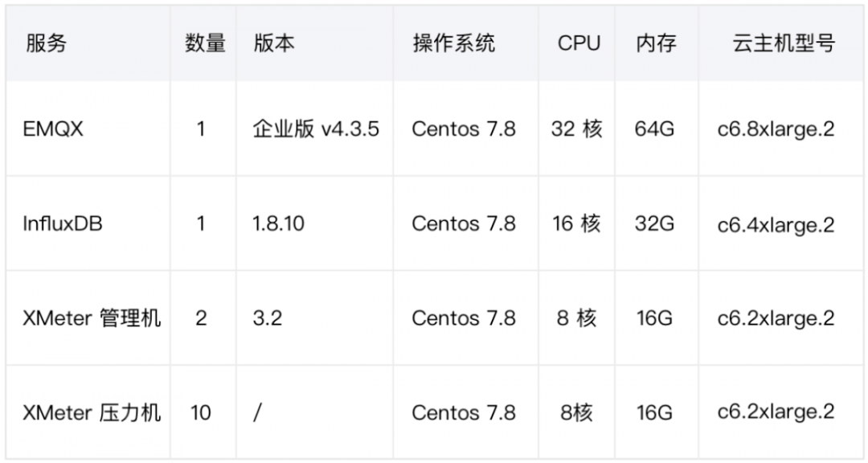Click the c6.8xlarge.2 host type cell
The image size is (868, 463).
click(776, 129)
